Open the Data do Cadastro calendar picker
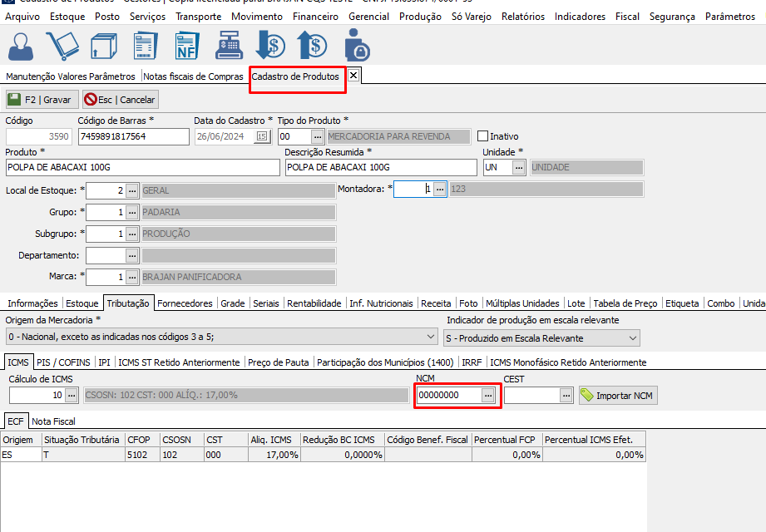766x532 pixels. point(262,136)
